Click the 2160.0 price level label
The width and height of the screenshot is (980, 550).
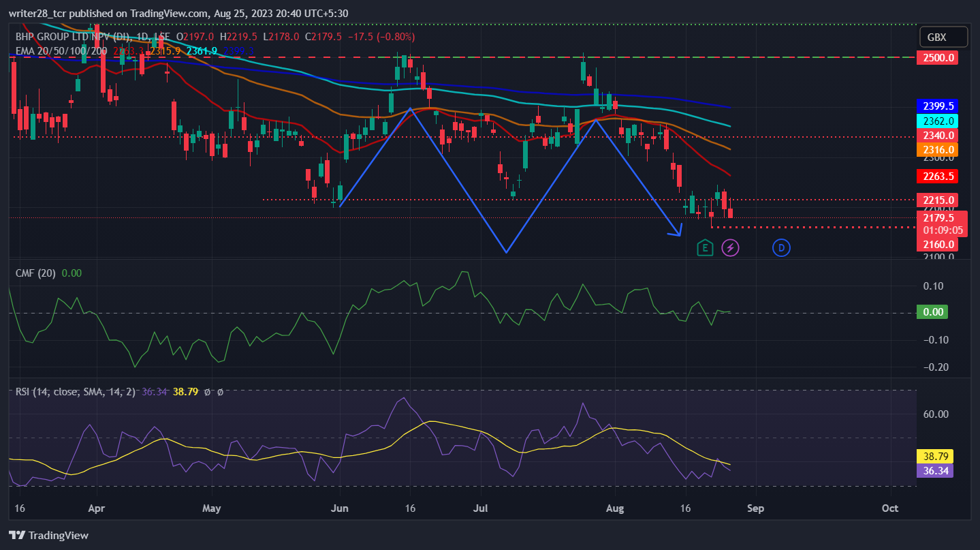(938, 244)
